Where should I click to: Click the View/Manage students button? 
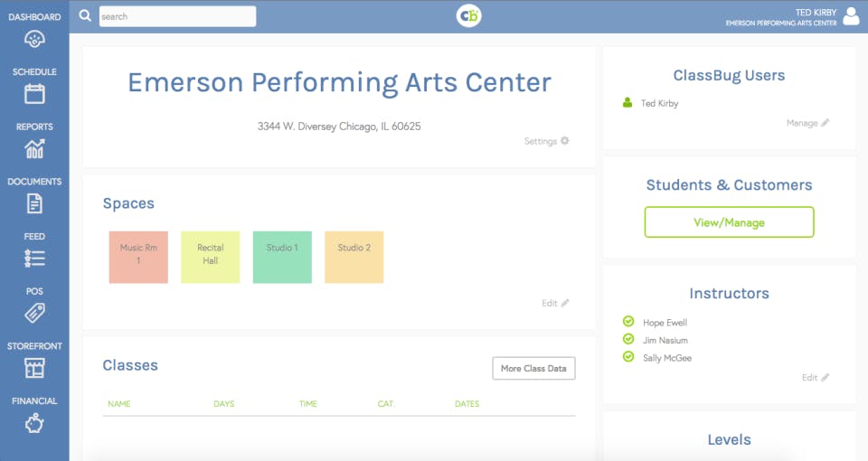(x=729, y=222)
